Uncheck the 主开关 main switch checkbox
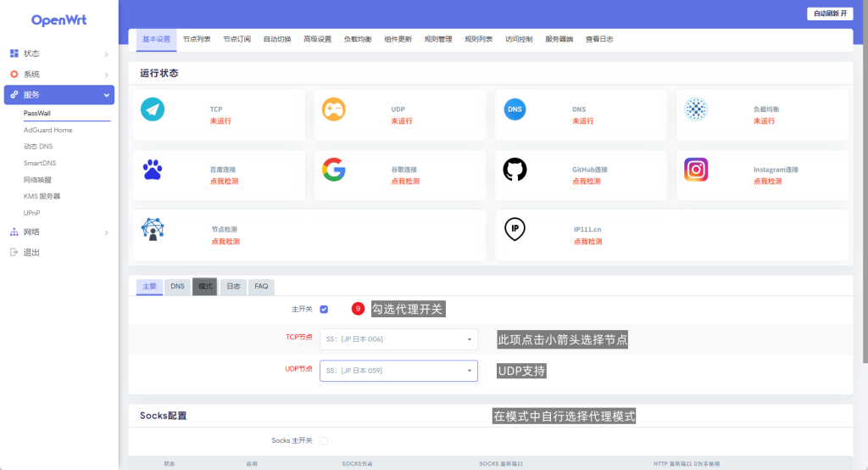 pos(324,310)
